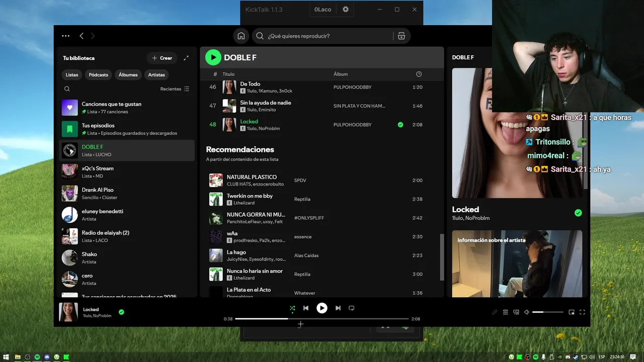The image size is (644, 362).
Task: Open the Crear button in the library
Action: tap(162, 58)
